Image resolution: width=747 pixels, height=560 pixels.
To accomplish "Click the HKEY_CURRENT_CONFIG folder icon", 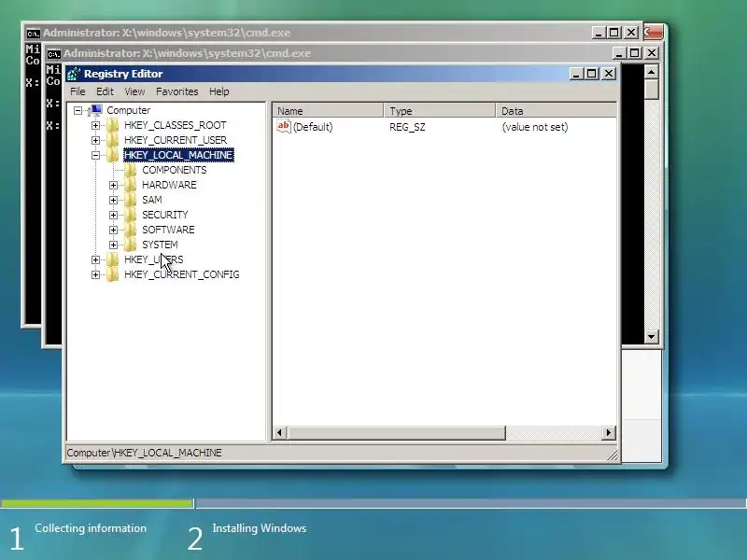I will click(112, 274).
